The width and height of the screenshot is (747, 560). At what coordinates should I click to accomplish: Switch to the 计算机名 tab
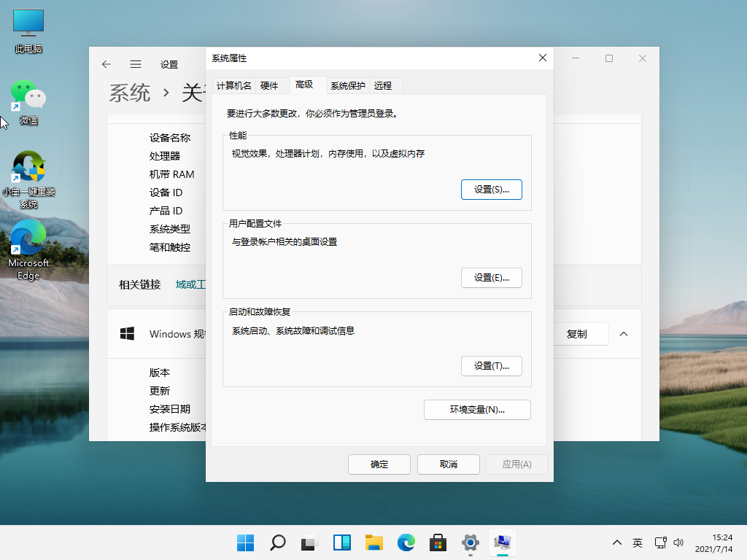(235, 85)
